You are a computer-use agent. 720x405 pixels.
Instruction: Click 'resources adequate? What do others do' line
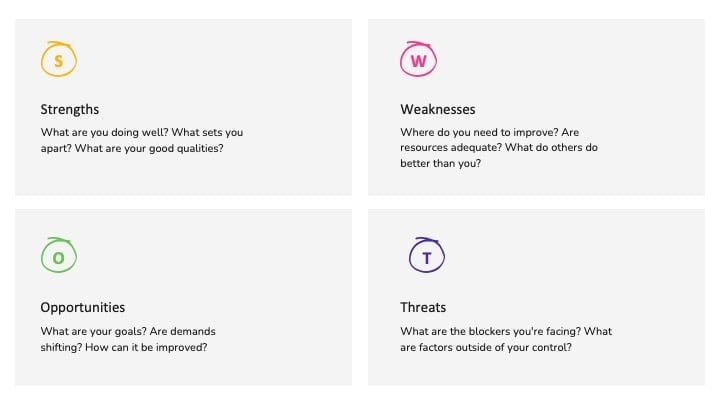[x=499, y=147]
